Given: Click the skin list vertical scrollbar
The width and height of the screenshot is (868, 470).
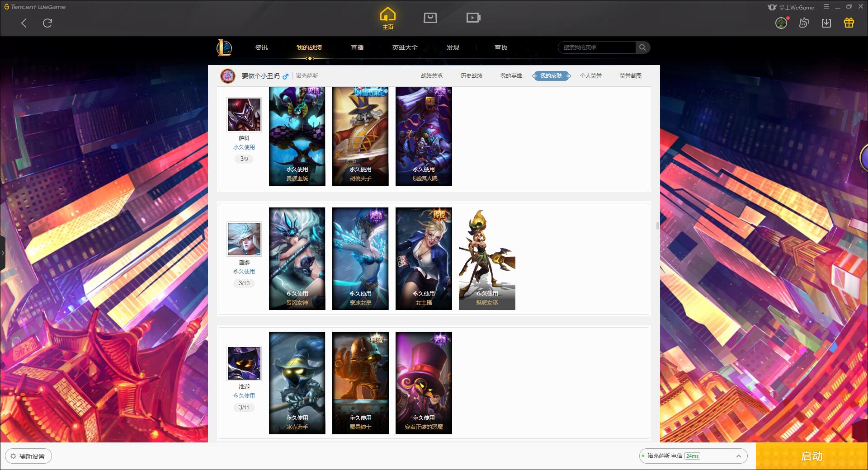Looking at the screenshot, I should click(x=657, y=226).
